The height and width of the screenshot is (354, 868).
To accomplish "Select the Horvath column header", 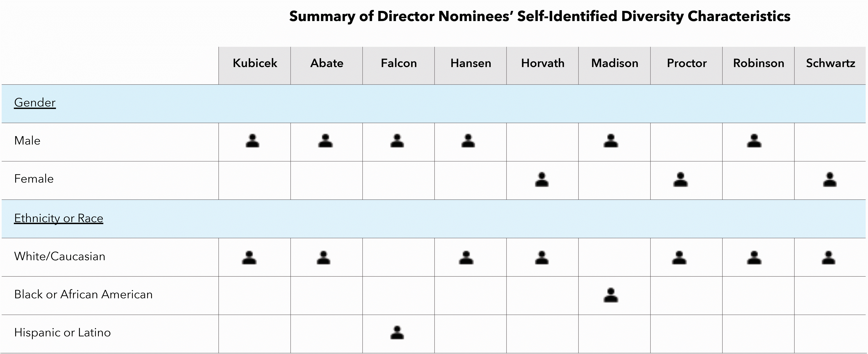I will coord(542,63).
